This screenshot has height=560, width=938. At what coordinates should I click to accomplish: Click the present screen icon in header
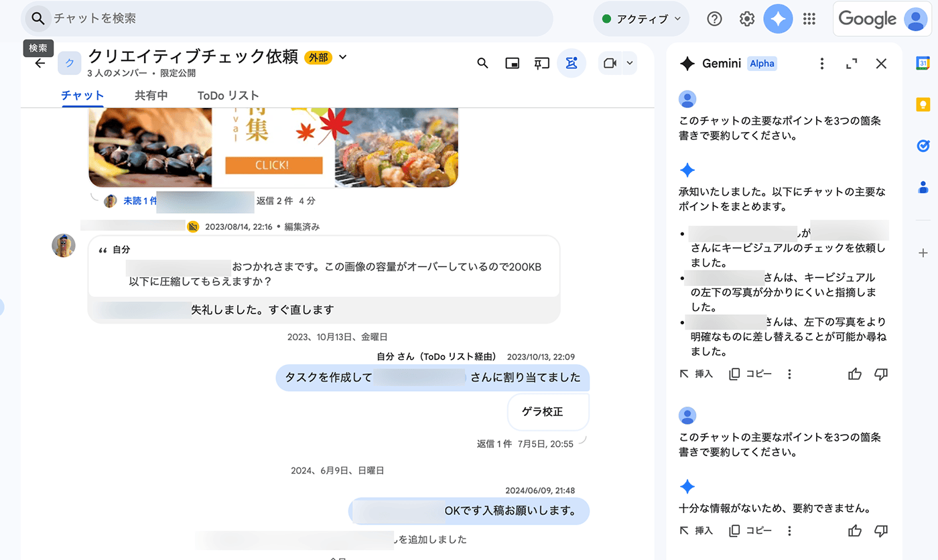pyautogui.click(x=541, y=63)
